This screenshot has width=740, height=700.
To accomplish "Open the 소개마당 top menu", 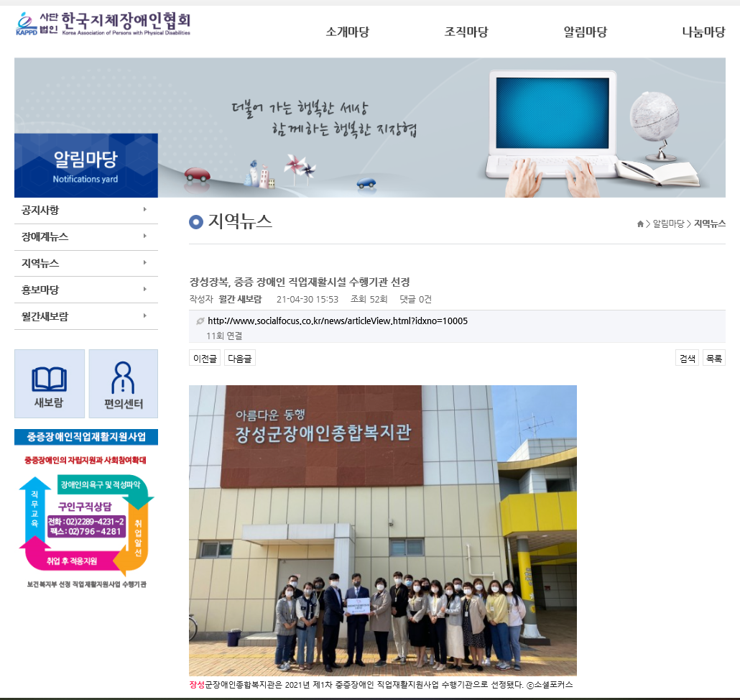I will click(347, 32).
